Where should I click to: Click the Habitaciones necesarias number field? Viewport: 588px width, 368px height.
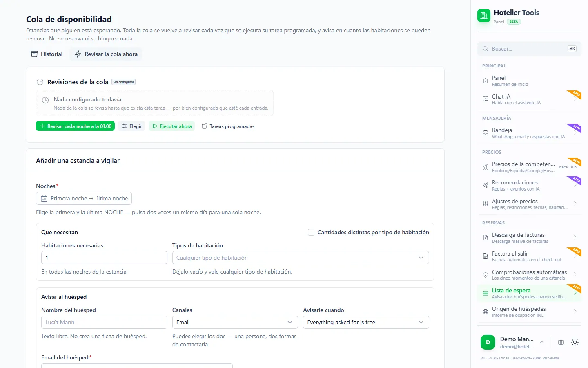[104, 258]
